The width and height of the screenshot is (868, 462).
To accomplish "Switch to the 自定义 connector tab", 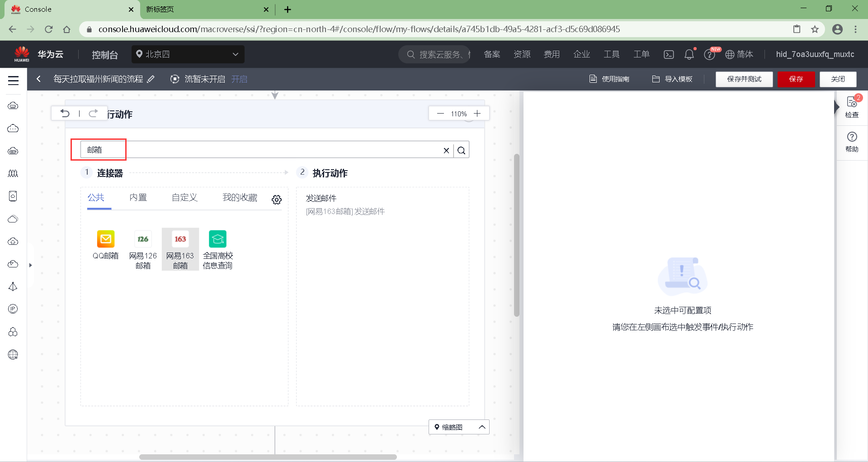I will (x=184, y=198).
